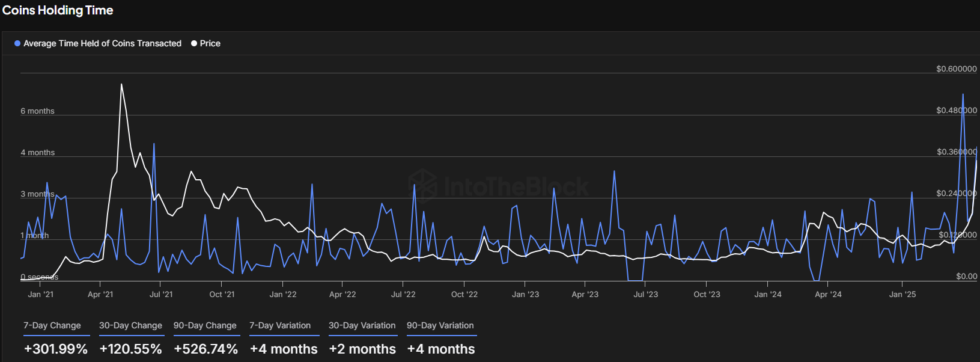
Task: Click the +2 months value
Action: 362,349
